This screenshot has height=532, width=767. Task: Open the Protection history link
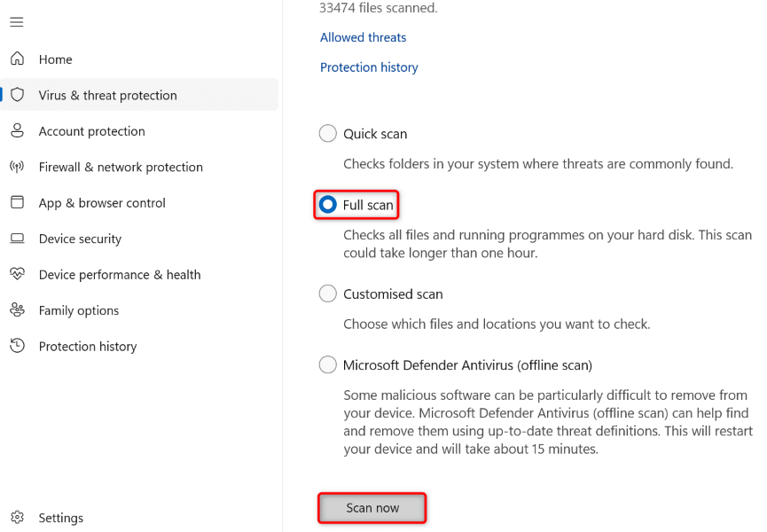(369, 67)
